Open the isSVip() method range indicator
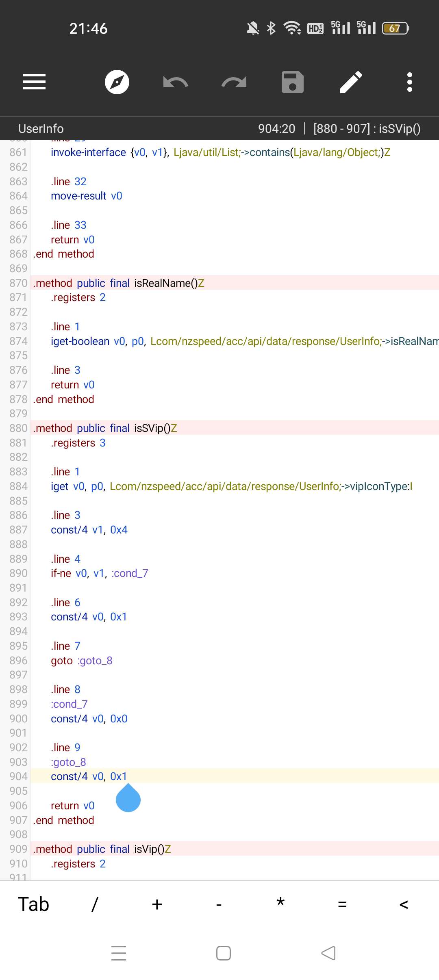This screenshot has height=980, width=439. tap(367, 129)
